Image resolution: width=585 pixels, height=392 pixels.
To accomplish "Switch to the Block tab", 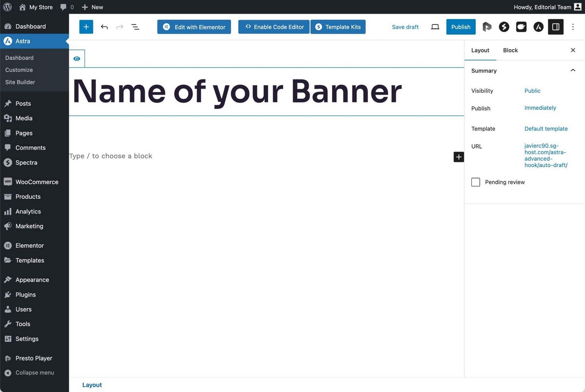I will pos(510,50).
